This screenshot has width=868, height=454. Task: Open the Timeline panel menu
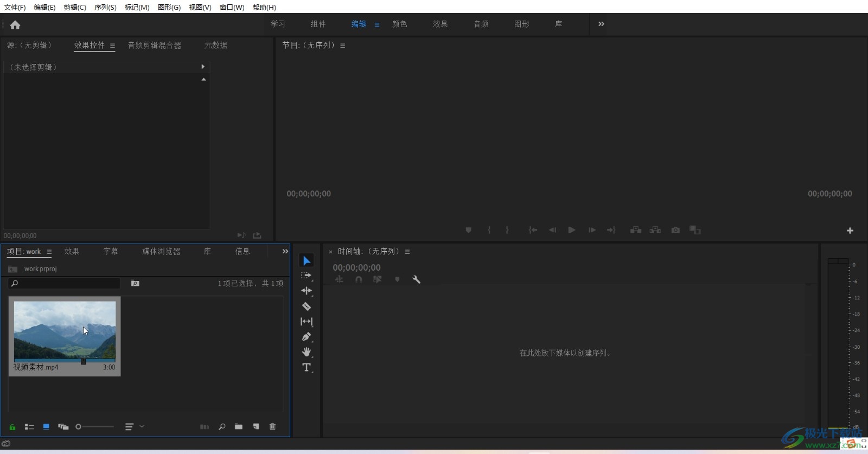click(x=407, y=252)
